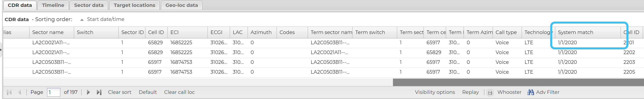Jump to the last page
The width and height of the screenshot is (644, 99).
click(x=99, y=92)
